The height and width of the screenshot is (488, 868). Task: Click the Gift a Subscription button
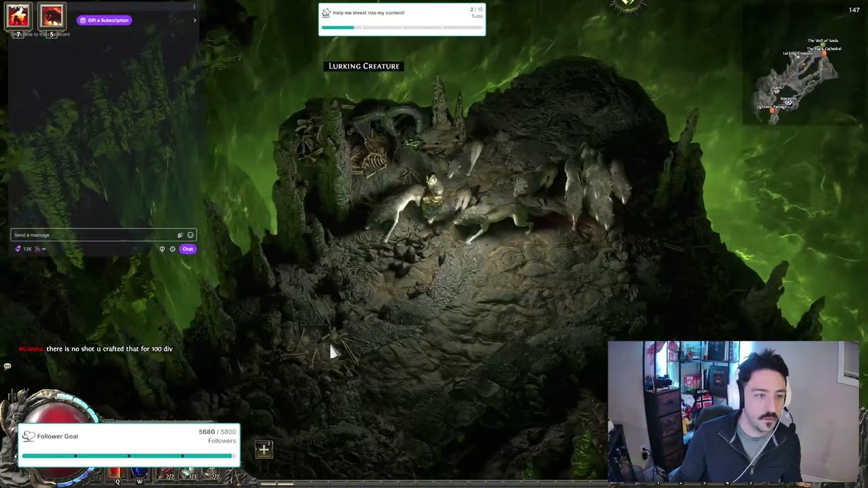pyautogui.click(x=104, y=20)
